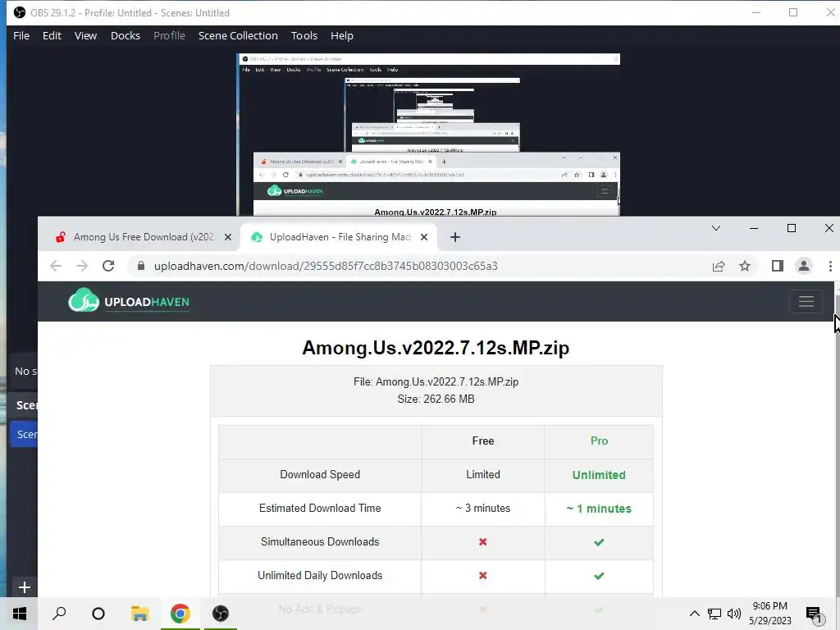840x630 pixels.
Task: Open Chrome tab search chevron
Action: [715, 228]
